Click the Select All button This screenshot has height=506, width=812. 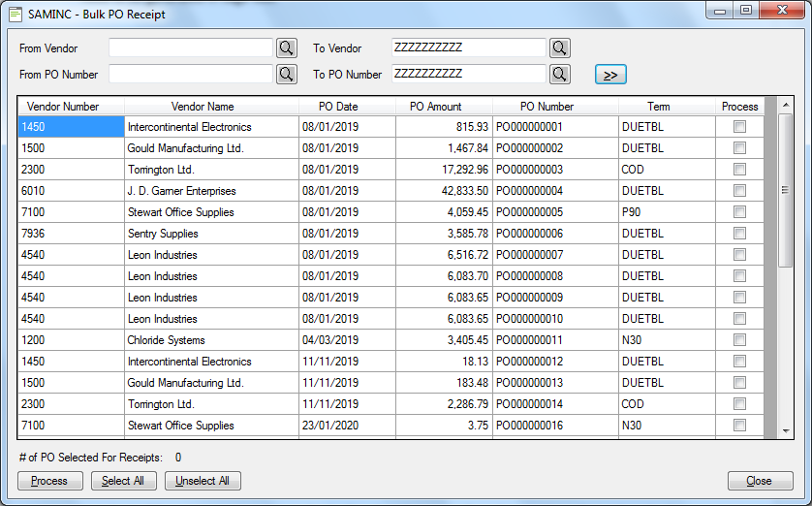coord(123,481)
